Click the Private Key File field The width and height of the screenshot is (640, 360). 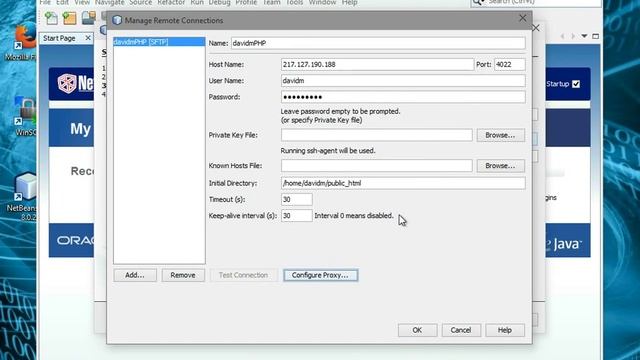pyautogui.click(x=376, y=135)
